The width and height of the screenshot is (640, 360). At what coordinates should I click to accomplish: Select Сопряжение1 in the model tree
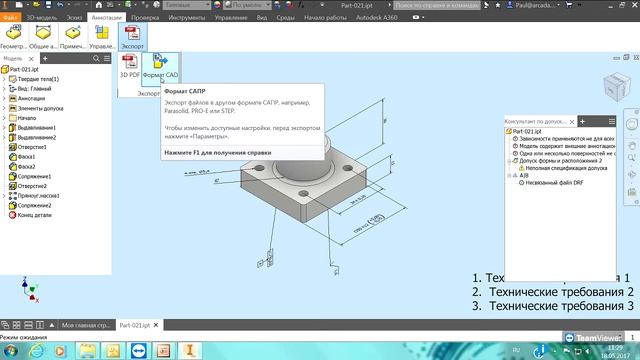click(x=30, y=176)
